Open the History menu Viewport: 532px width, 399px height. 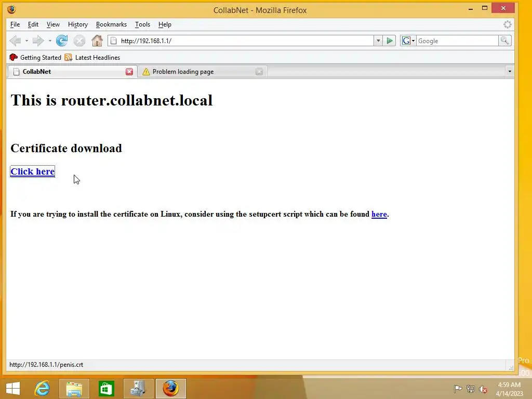[x=78, y=24]
